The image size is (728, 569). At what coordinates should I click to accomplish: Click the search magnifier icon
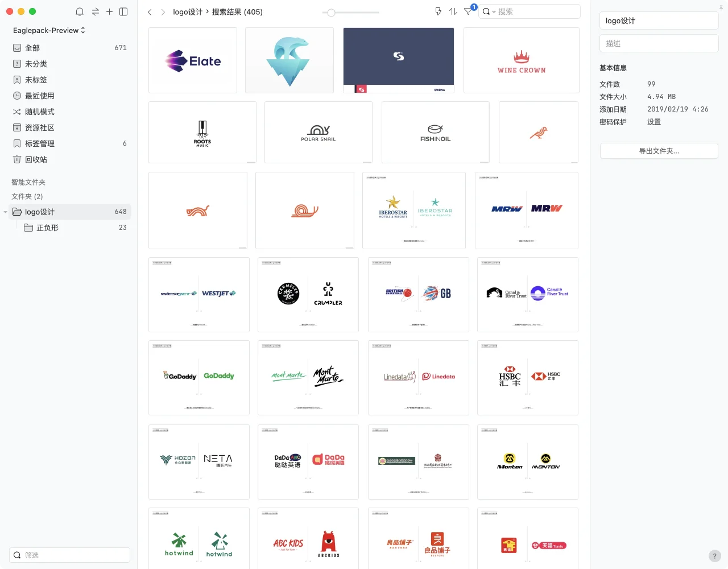486,11
